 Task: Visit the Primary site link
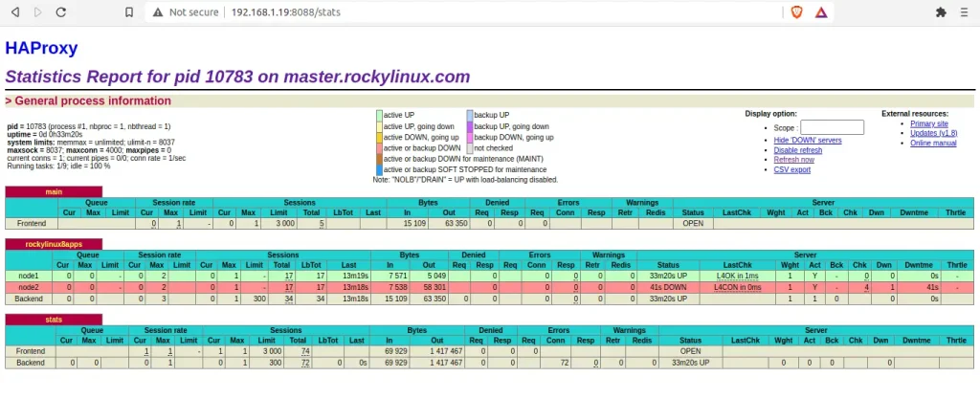coord(928,123)
